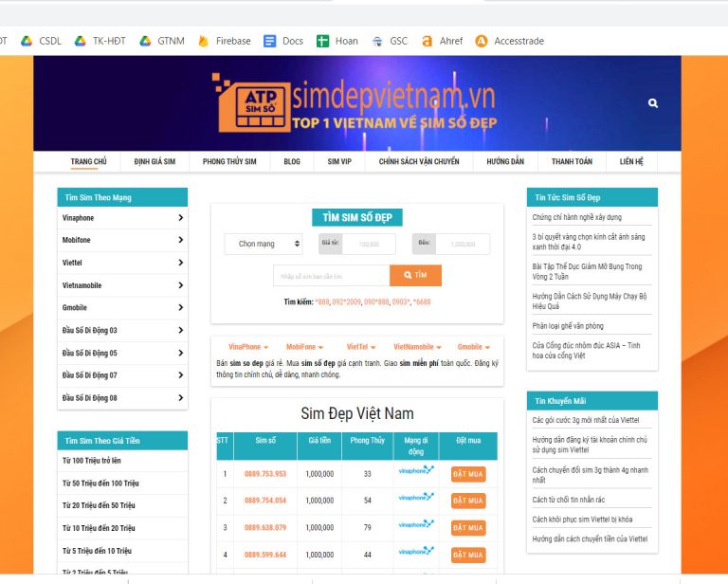Open the MobiFone dropdown filter

point(304,347)
